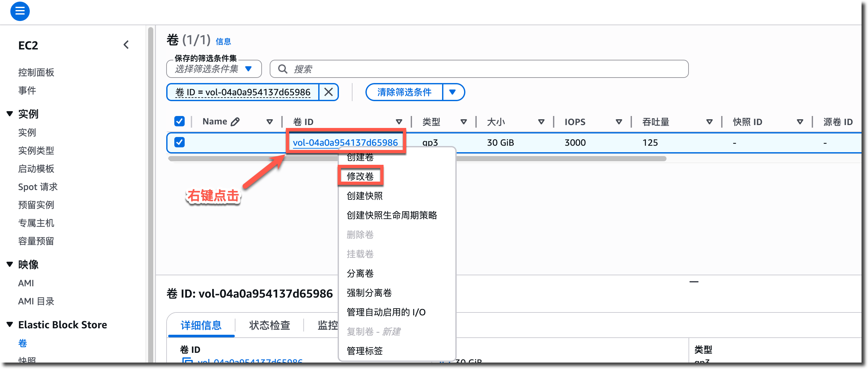Image resolution: width=868 pixels, height=369 pixels.
Task: Remove the volume ID filter with X
Action: (x=328, y=92)
